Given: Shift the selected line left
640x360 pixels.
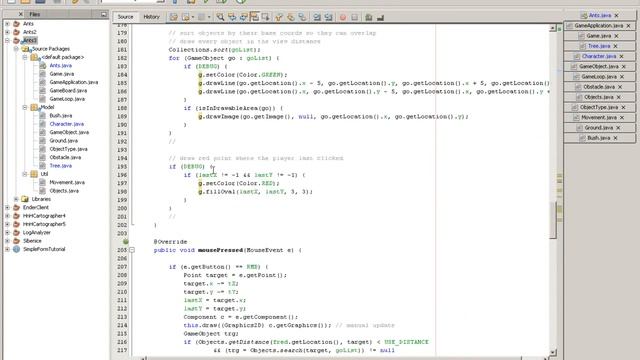Looking at the screenshot, I should point(317,17).
